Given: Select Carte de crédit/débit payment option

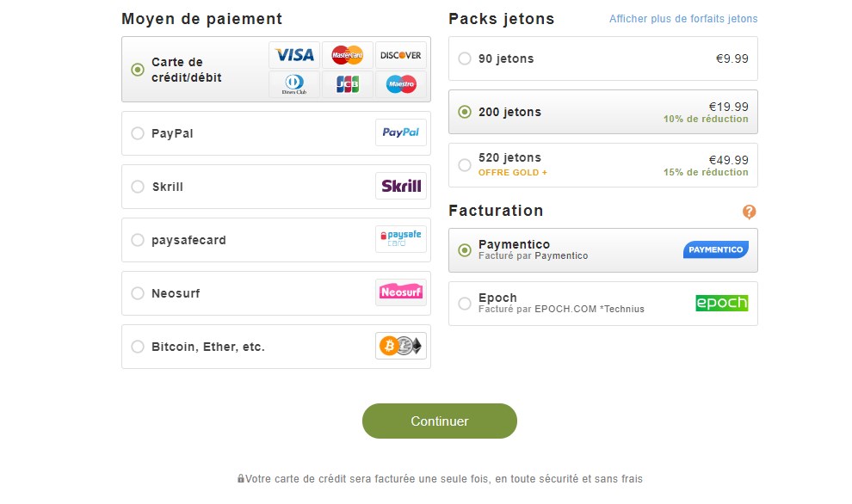Looking at the screenshot, I should [x=276, y=70].
